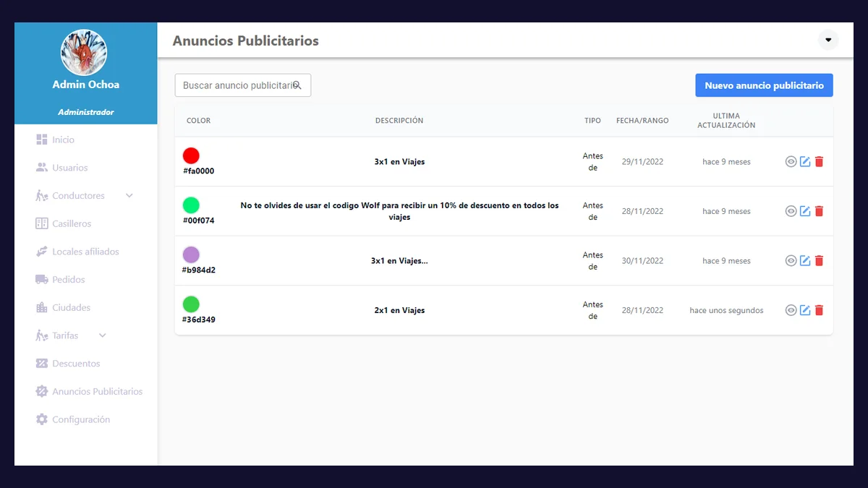The image size is (868, 488).
Task: Click the Anuncios Publicitarios badge icon
Action: click(x=42, y=391)
